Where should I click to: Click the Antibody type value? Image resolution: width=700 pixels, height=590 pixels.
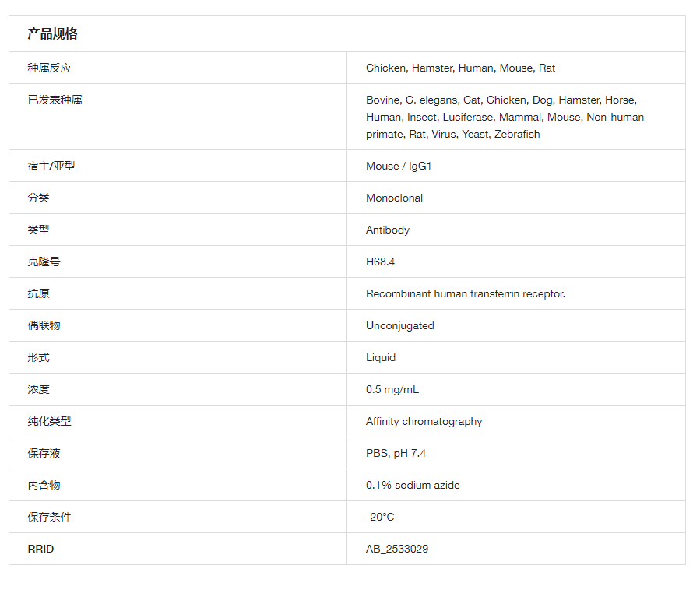[388, 230]
